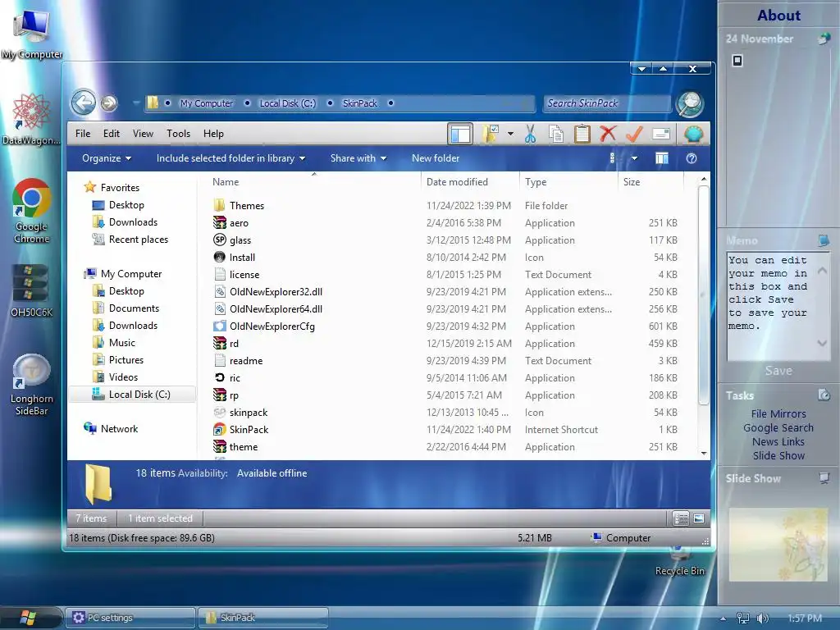840x630 pixels.
Task: Select the SkinPack internet shortcut file
Action: pyautogui.click(x=249, y=430)
